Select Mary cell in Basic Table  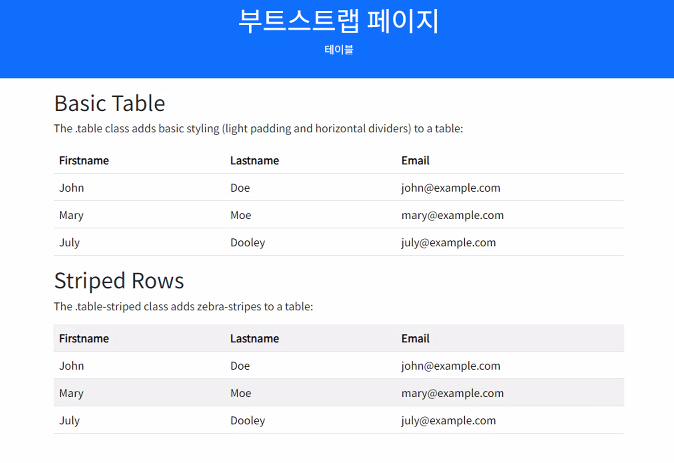[71, 215]
